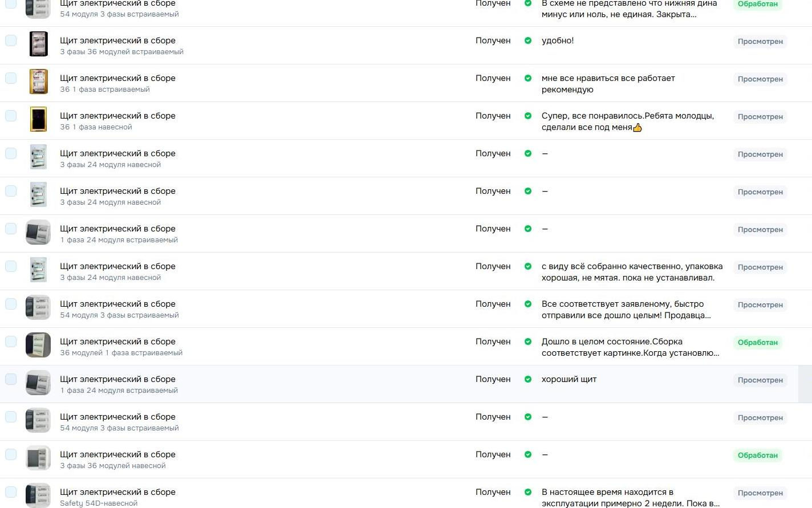Open thumbnail of "3 фазы 36 модулей навесной" product

[38, 458]
